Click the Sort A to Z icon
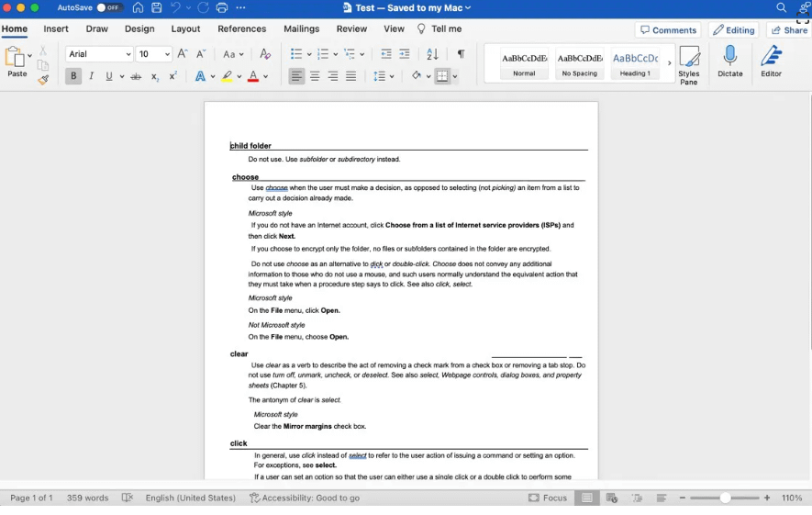 [x=432, y=54]
